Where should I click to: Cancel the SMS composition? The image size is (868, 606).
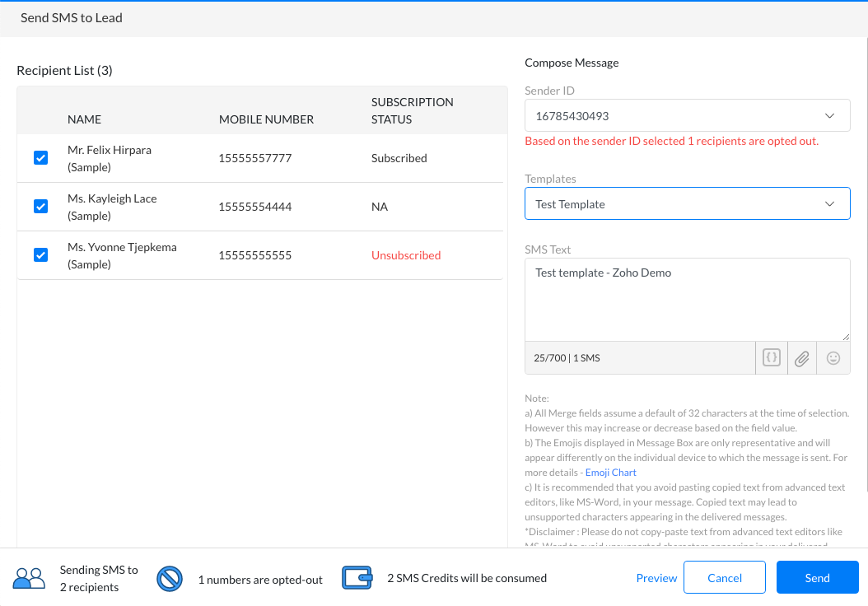click(724, 577)
